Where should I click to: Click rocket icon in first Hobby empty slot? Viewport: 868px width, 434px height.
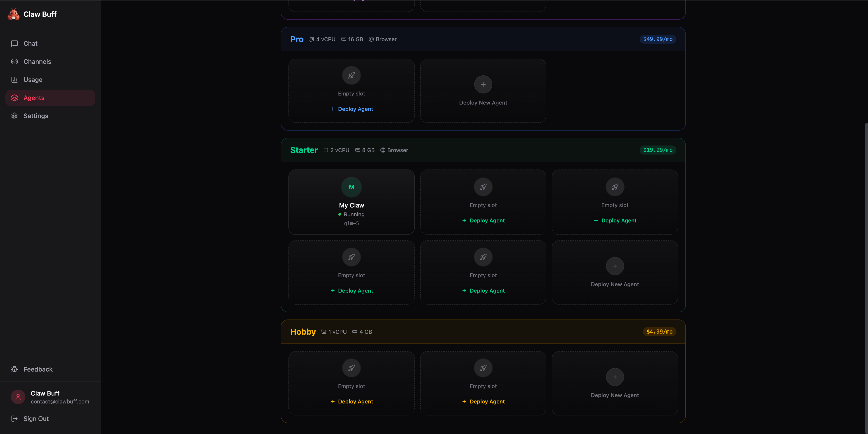351,368
